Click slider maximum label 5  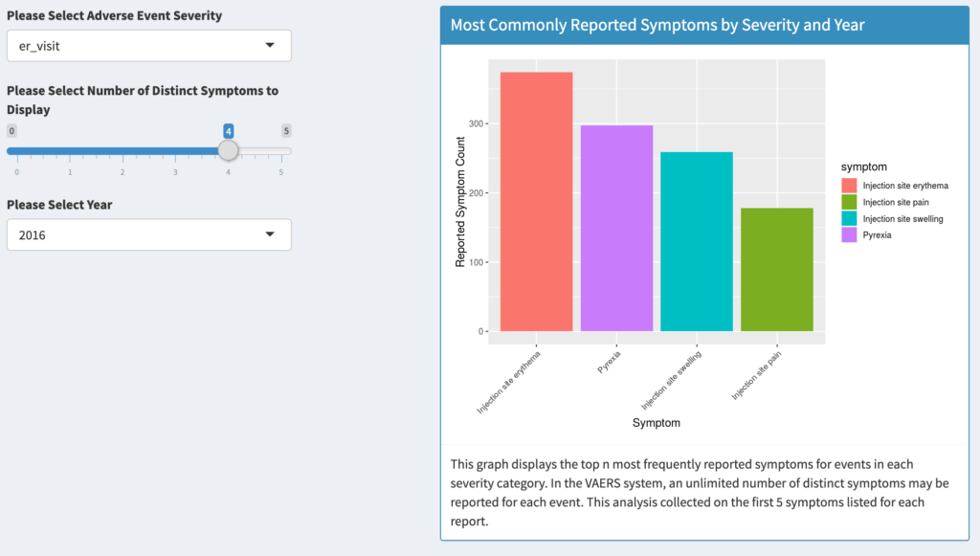pos(286,131)
